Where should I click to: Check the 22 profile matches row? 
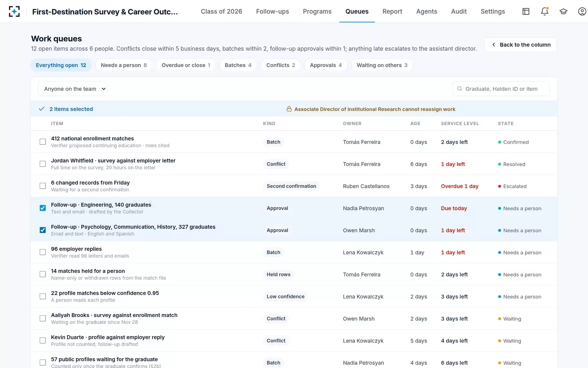(x=42, y=296)
